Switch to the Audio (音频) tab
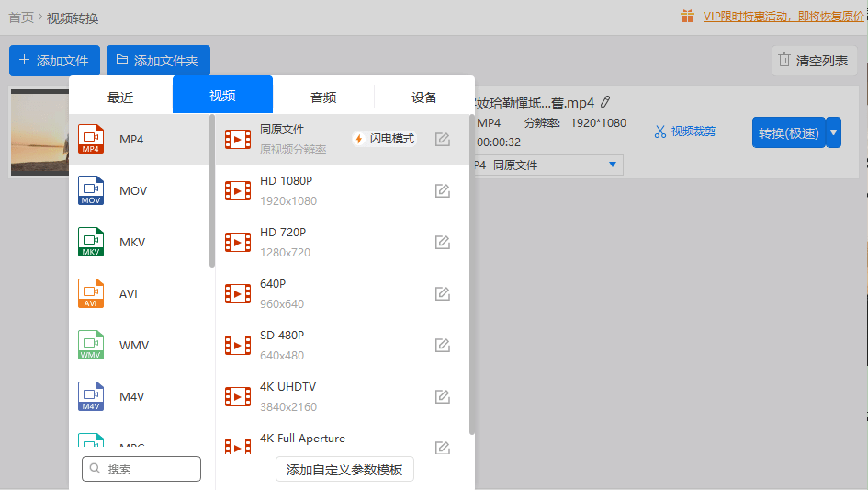This screenshot has height=490, width=868. point(323,97)
